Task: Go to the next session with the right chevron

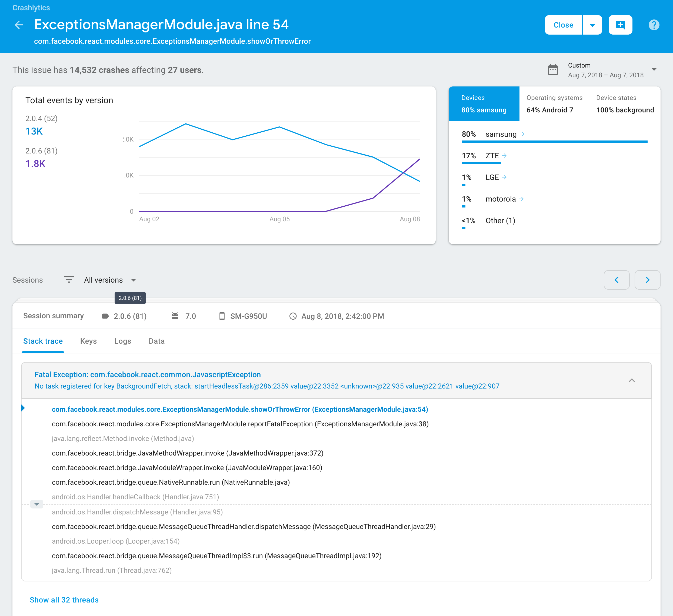Action: coord(647,280)
